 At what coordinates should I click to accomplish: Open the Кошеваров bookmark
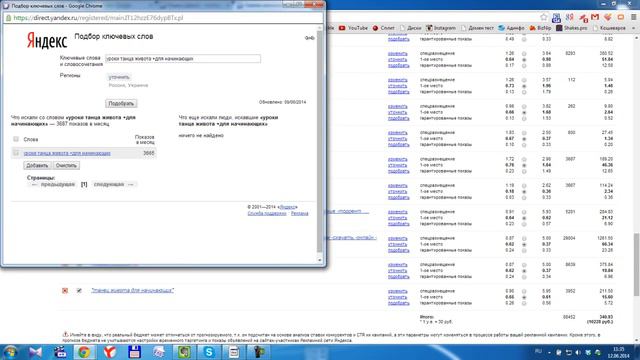point(610,28)
